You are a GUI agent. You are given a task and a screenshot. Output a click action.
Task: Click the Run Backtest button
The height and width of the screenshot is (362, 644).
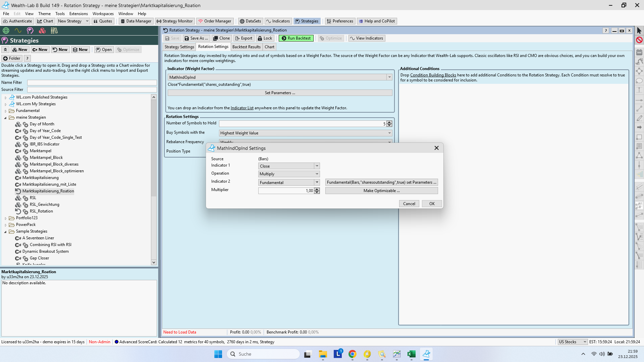(x=296, y=38)
